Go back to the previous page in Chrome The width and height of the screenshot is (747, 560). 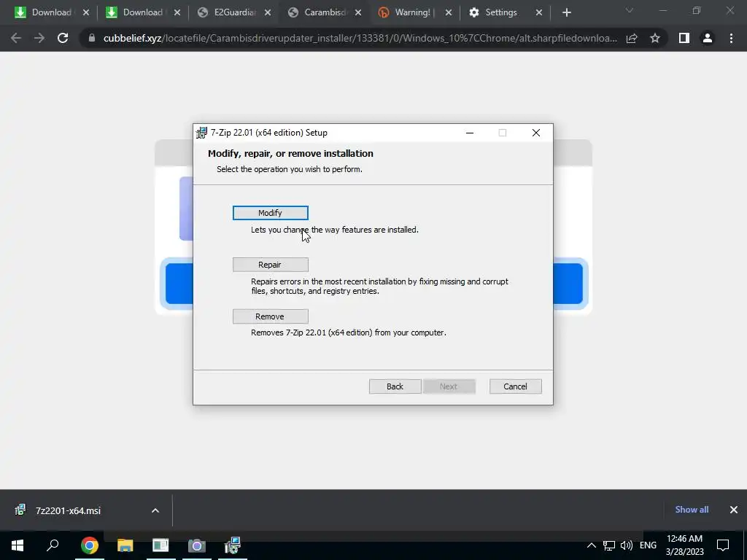pyautogui.click(x=16, y=38)
